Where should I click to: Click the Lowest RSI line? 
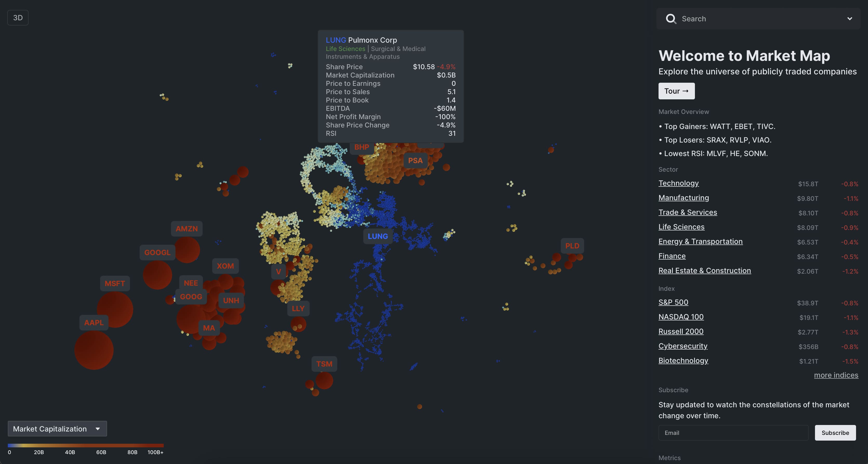coord(713,153)
